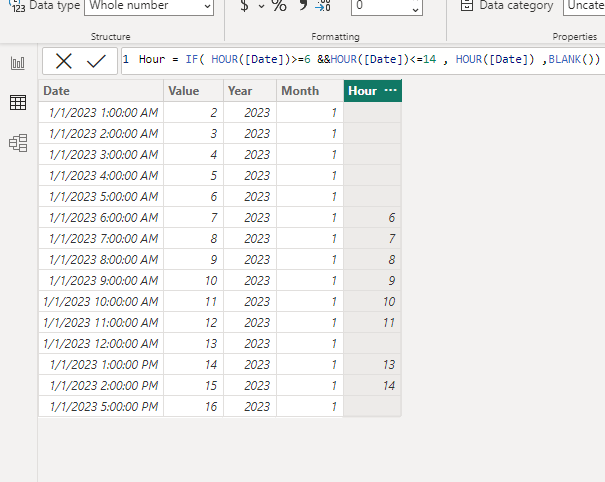The height and width of the screenshot is (482, 605).
Task: Open the Data category dropdown
Action: pyautogui.click(x=584, y=6)
